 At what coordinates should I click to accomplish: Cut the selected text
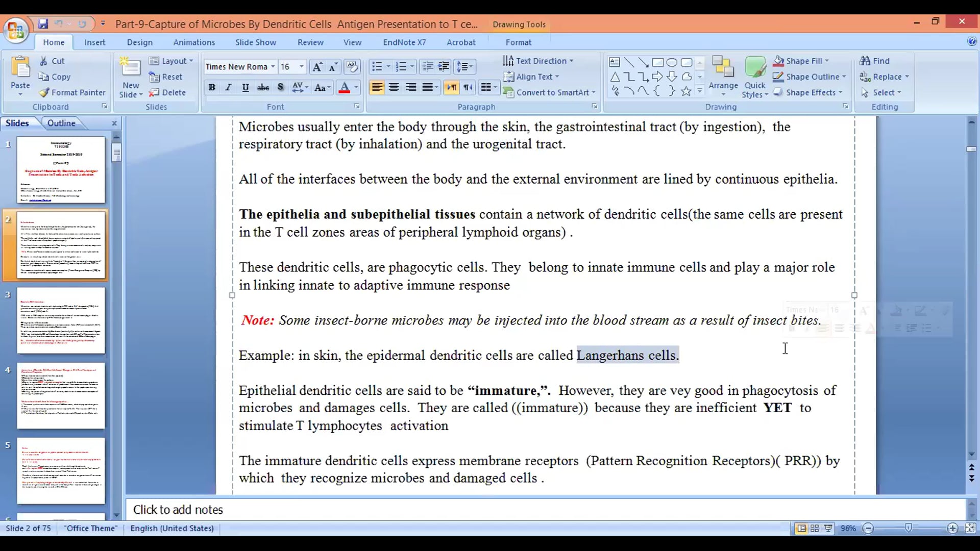click(x=53, y=61)
